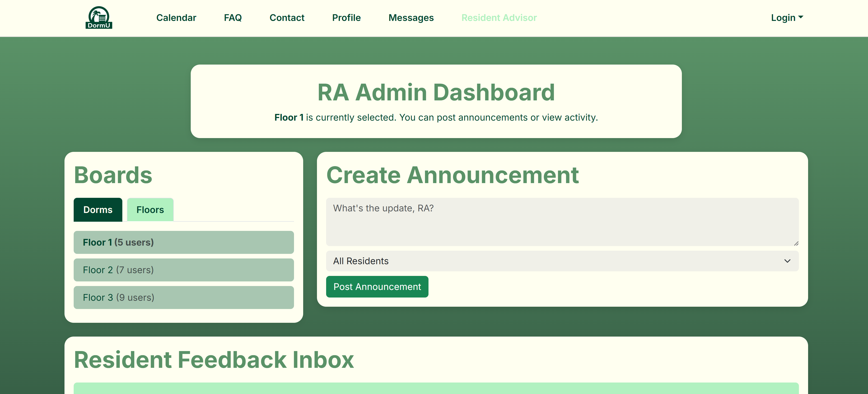Click the Resident Feedback Inbox heading
868x394 pixels.
[214, 360]
